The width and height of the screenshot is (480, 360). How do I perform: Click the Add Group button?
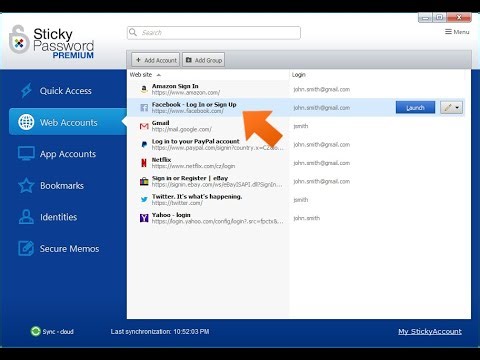[203, 60]
